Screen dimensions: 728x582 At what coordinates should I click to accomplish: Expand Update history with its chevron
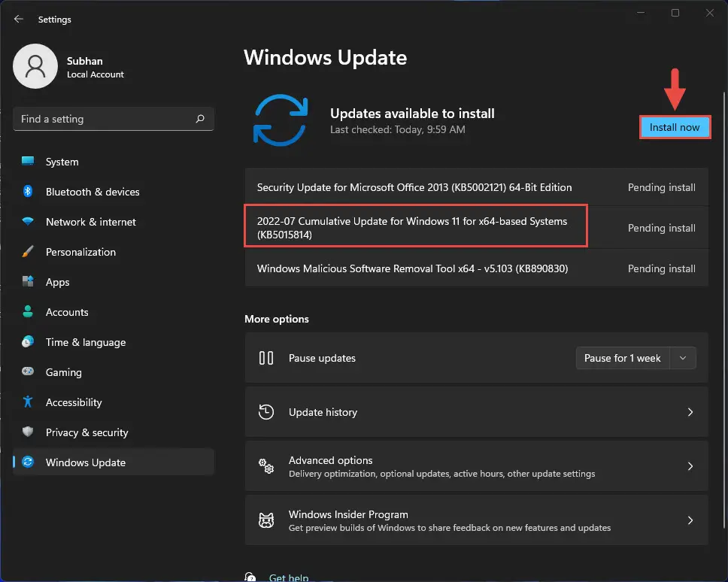click(x=690, y=412)
